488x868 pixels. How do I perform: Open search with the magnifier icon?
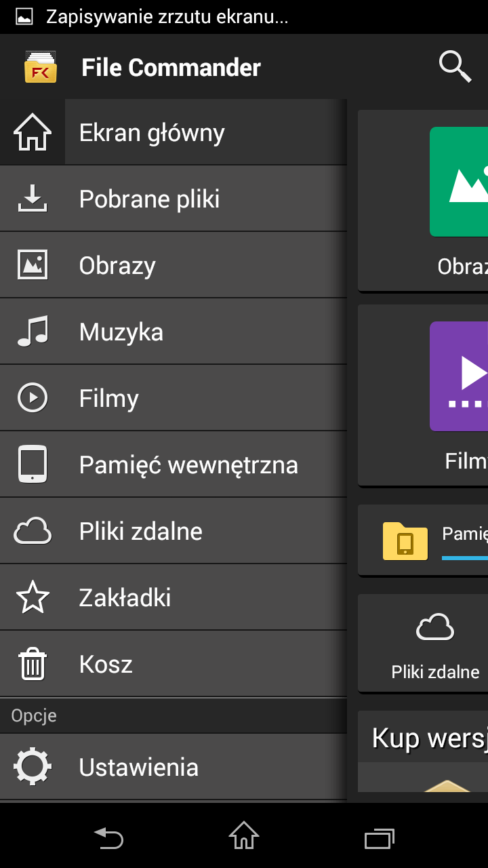coord(455,66)
